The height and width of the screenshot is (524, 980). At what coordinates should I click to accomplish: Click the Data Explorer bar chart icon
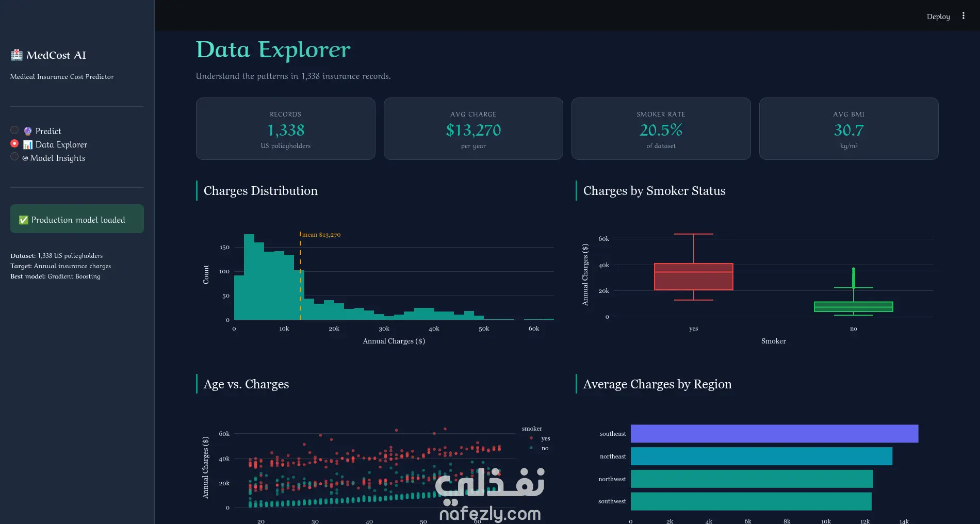click(28, 144)
